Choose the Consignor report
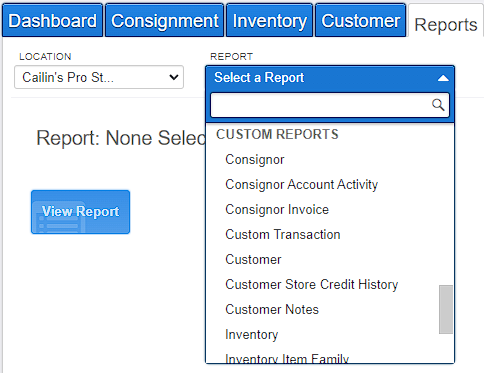 tap(255, 160)
